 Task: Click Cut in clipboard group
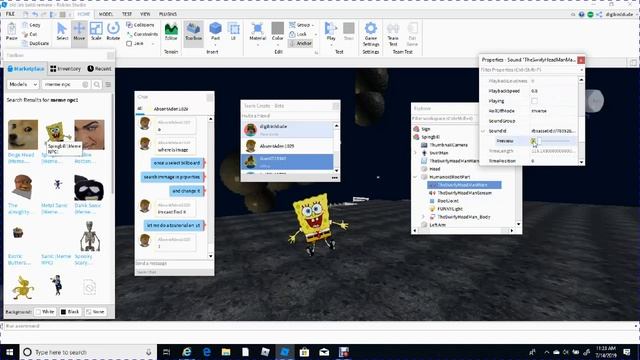pos(31,34)
